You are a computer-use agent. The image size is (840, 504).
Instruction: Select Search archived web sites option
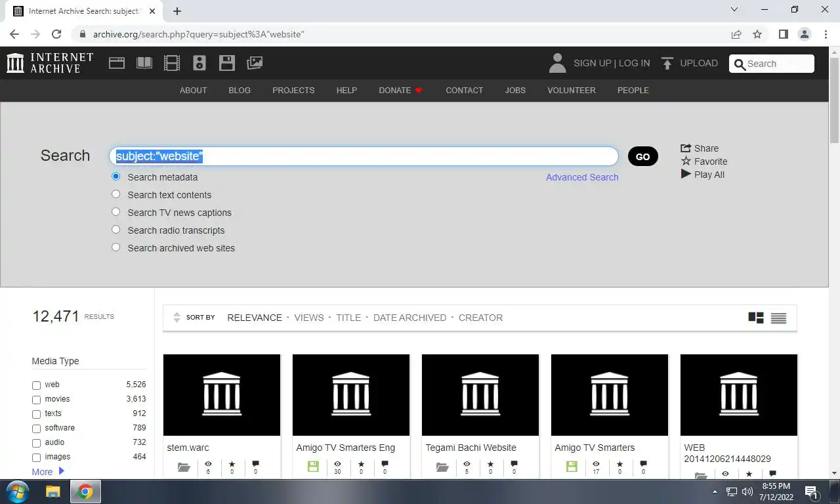pyautogui.click(x=116, y=247)
